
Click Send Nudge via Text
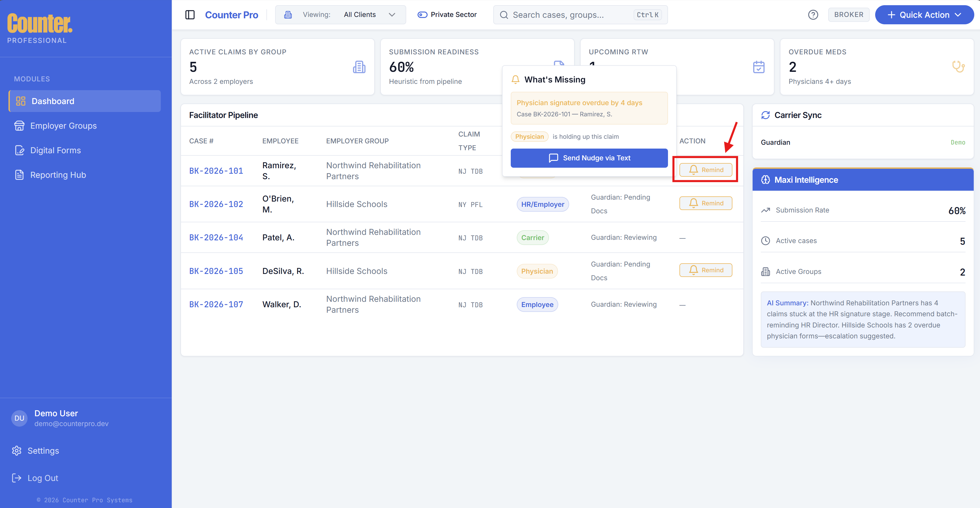(589, 158)
